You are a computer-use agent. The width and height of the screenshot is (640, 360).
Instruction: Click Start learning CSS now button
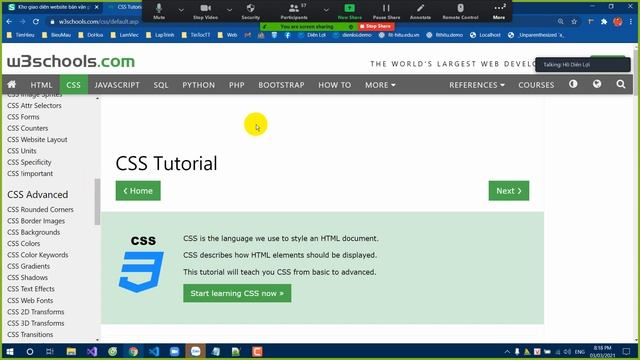pyautogui.click(x=237, y=293)
